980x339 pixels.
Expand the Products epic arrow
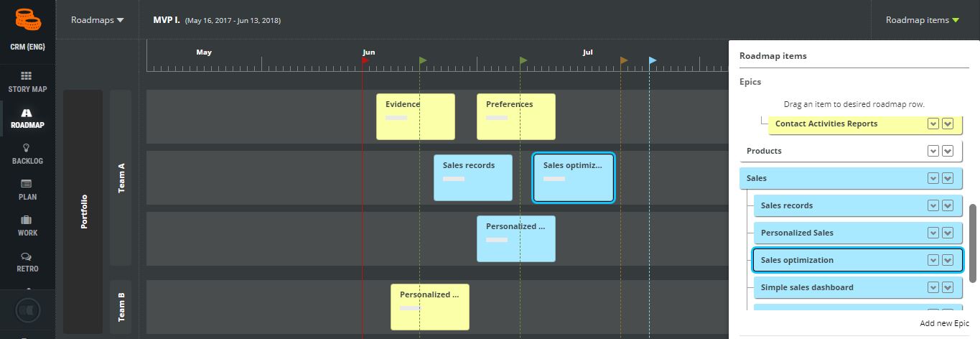click(947, 151)
